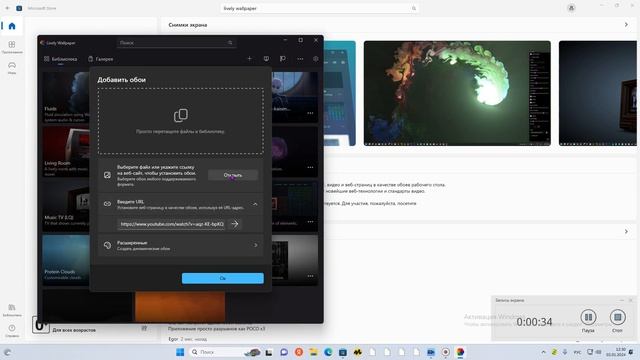
Task: Click the flag icon in Lively toolbar
Action: click(x=283, y=59)
